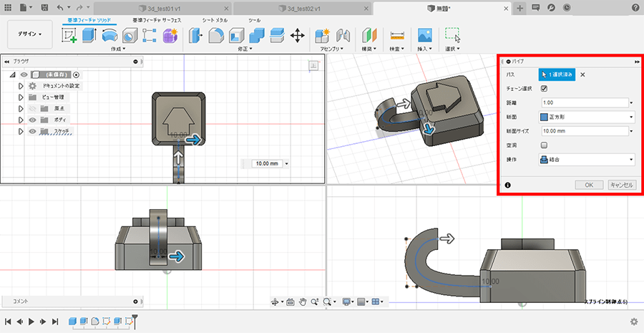Select the Extrude tool in toolbar
644x333 pixels.
89,35
